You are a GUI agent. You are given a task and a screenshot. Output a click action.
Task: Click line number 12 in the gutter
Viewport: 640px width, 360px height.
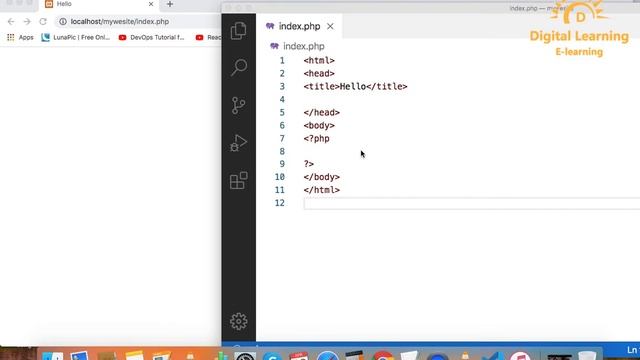pyautogui.click(x=280, y=203)
